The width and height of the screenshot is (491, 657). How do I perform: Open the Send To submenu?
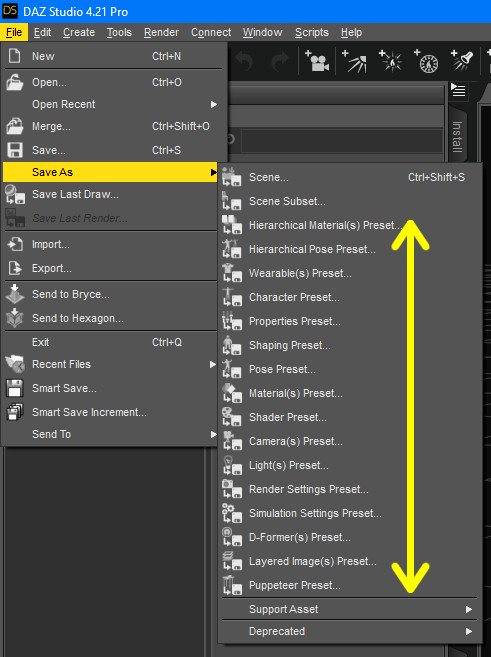tap(112, 434)
